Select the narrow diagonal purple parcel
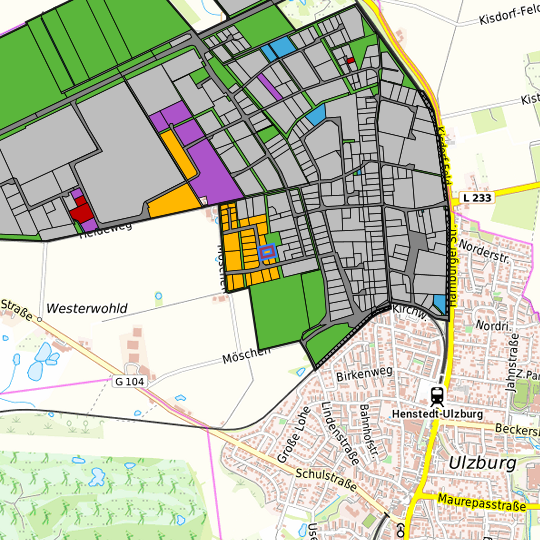Viewport: 540px width, 540px height. (x=270, y=87)
